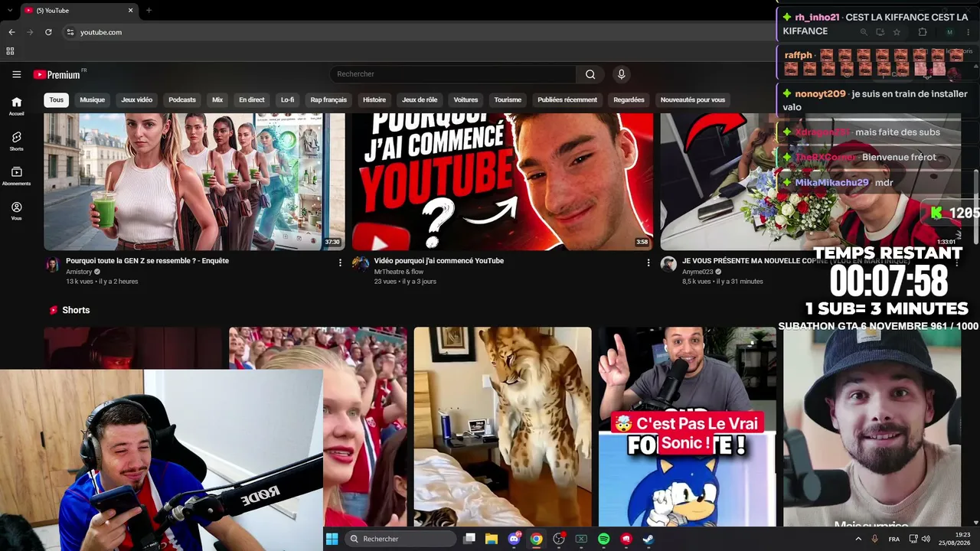This screenshot has height=551, width=980.
Task: Click the red Riot taskbar icon
Action: (x=626, y=539)
